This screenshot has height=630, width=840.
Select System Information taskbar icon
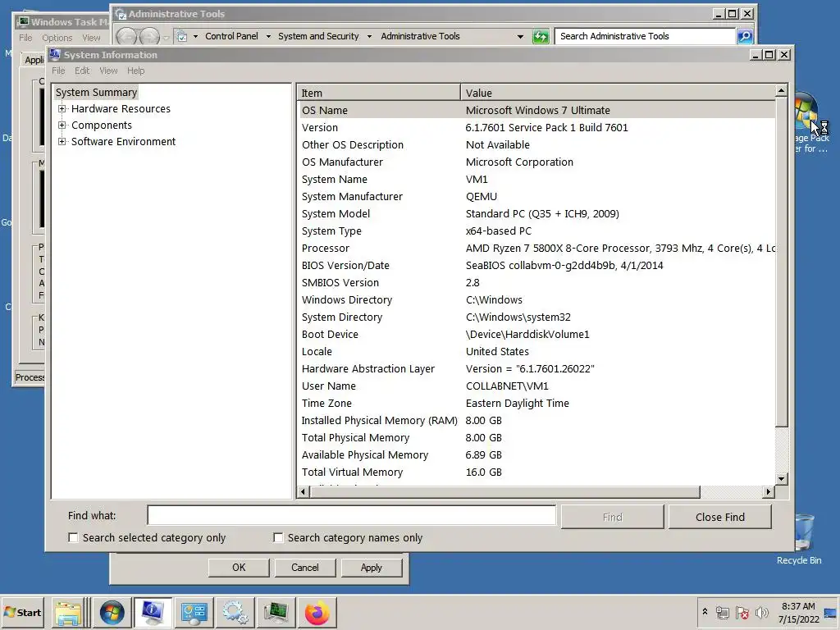click(x=153, y=612)
